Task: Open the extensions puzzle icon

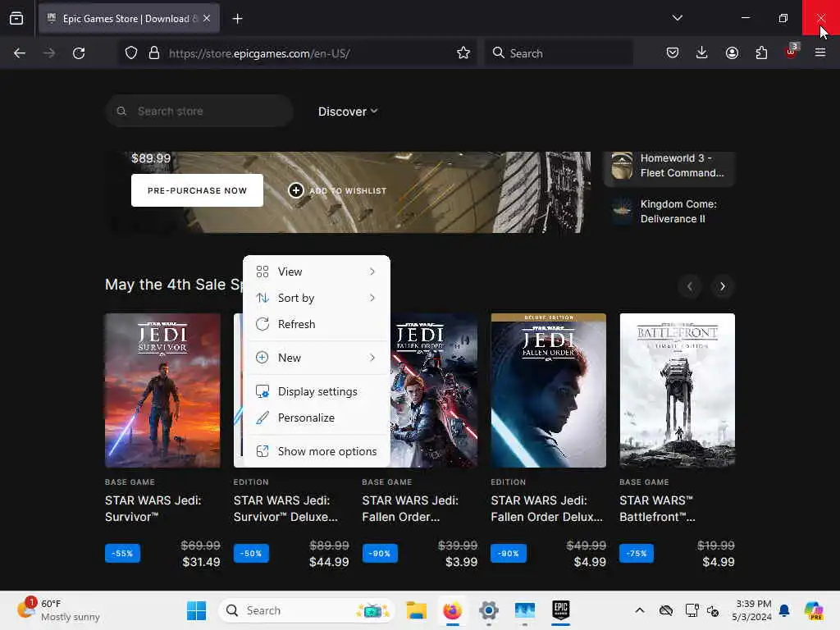Action: coord(761,52)
